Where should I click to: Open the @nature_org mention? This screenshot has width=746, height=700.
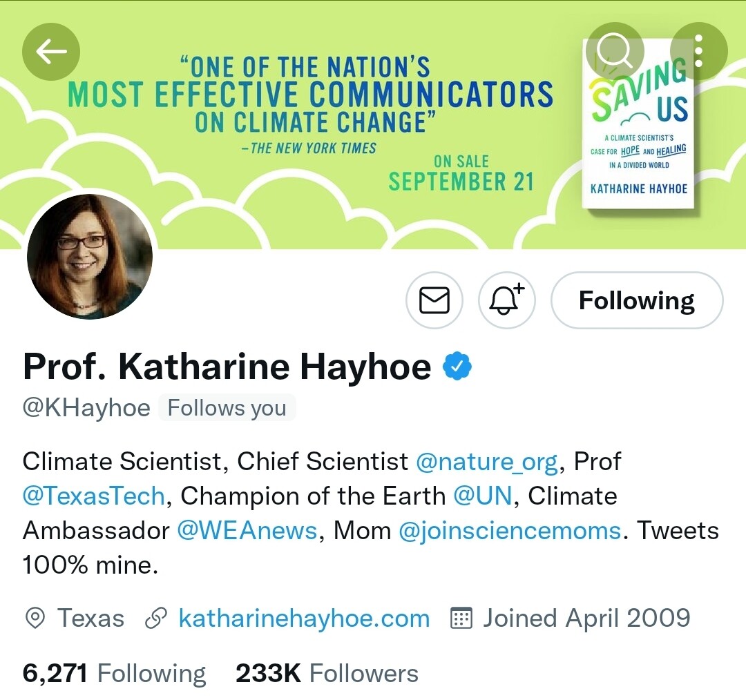tap(486, 461)
